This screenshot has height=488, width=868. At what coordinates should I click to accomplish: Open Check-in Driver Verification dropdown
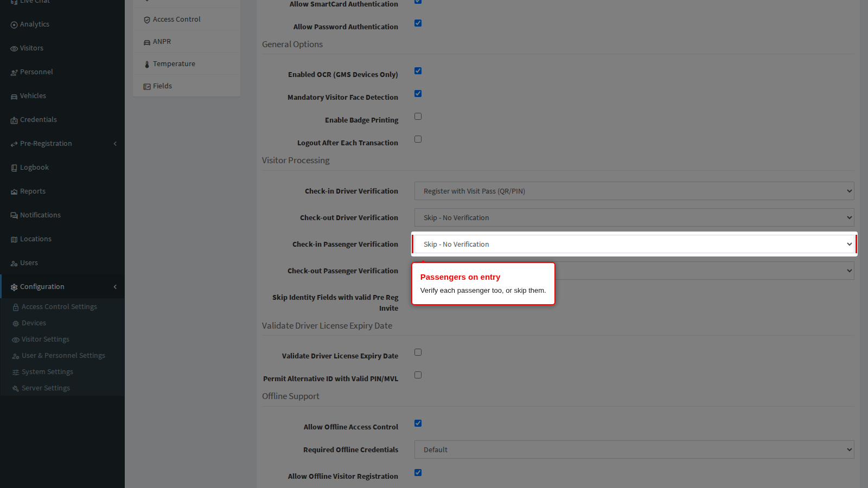point(634,191)
